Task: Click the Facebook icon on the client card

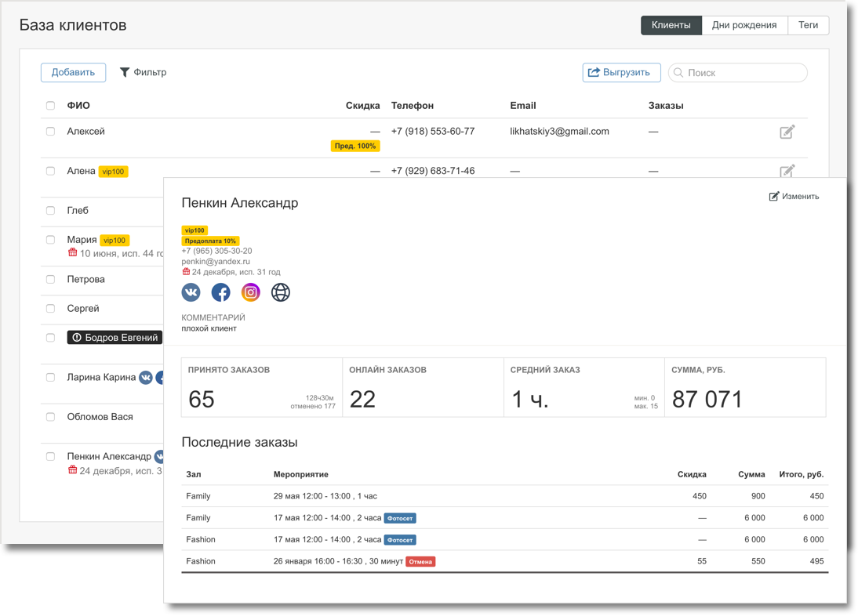Action: (220, 292)
